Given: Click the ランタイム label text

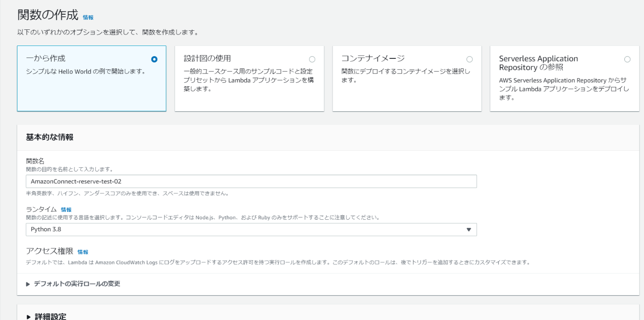Looking at the screenshot, I should [41, 209].
